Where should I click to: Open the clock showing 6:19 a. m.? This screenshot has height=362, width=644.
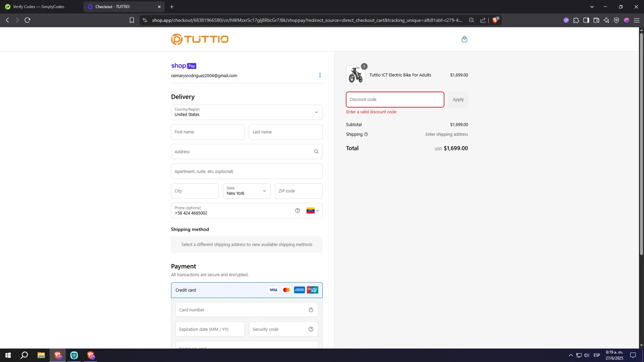614,355
